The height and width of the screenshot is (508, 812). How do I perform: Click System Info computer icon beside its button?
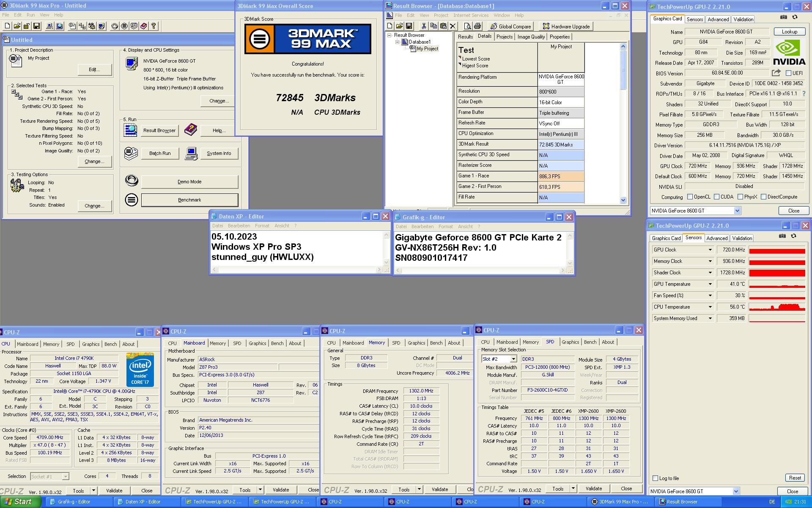tap(192, 153)
